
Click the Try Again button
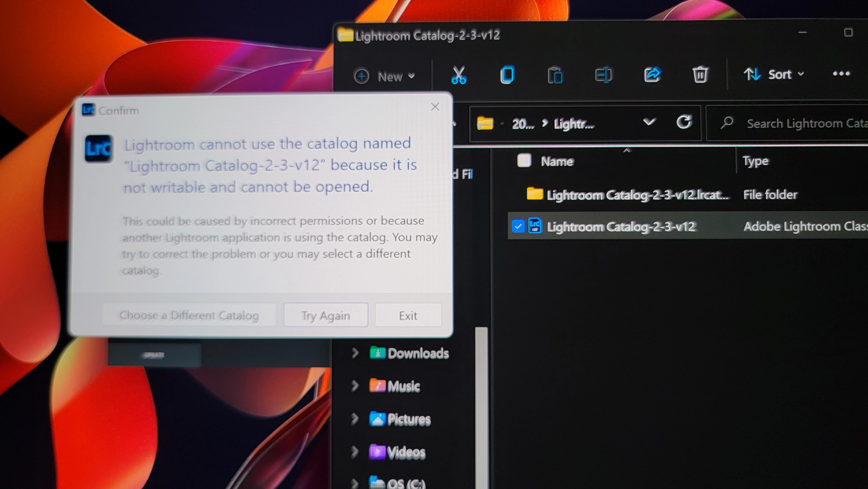coord(325,315)
